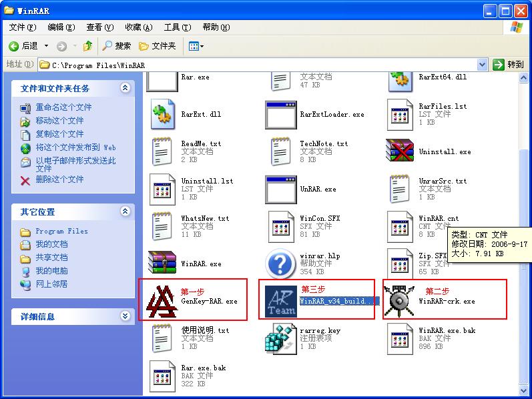Select the UnrarSrc.txt icon
The width and height of the screenshot is (532, 399).
pos(399,189)
